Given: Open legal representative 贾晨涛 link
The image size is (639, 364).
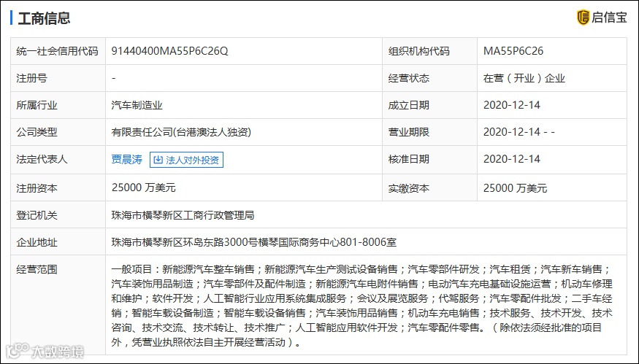Looking at the screenshot, I should [x=126, y=160].
